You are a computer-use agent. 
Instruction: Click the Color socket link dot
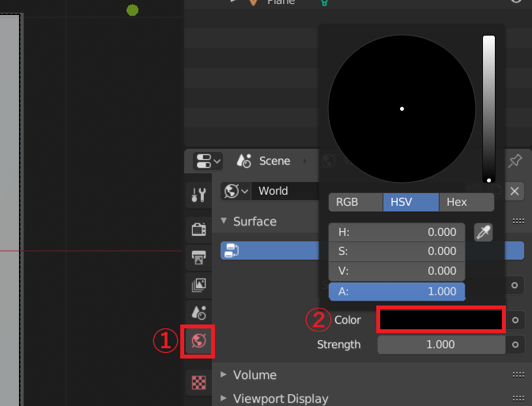(x=515, y=320)
